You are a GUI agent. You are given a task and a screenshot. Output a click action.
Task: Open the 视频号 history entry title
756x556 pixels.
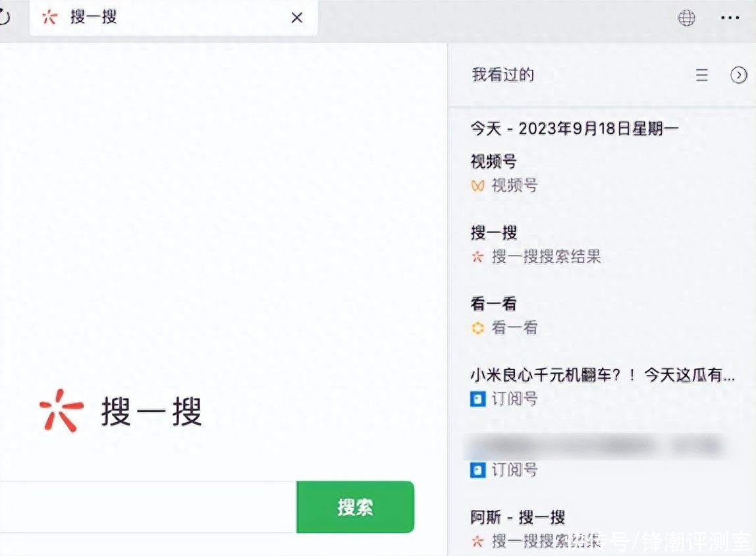click(494, 161)
